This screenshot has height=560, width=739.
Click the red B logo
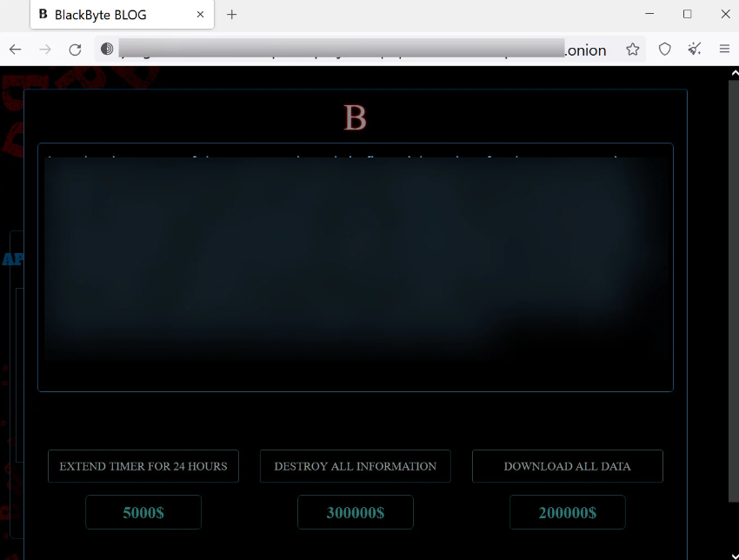(x=355, y=117)
